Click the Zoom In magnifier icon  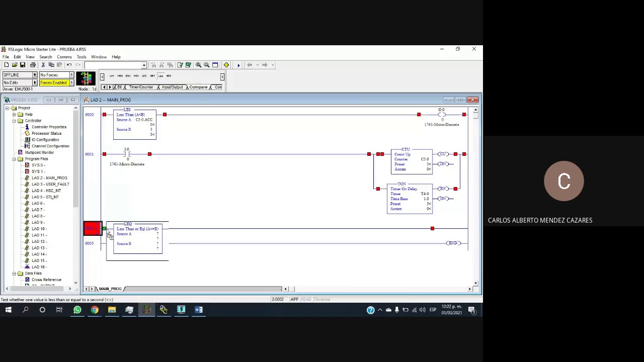coord(198,65)
